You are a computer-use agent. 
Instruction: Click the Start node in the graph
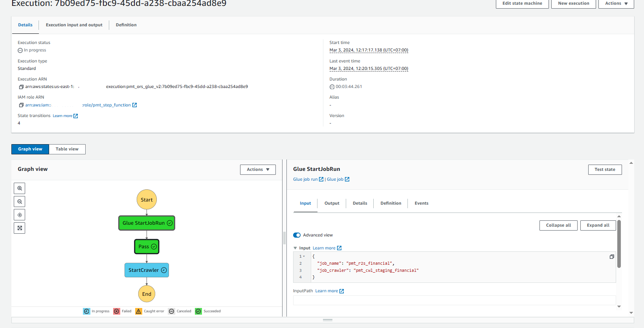click(147, 200)
